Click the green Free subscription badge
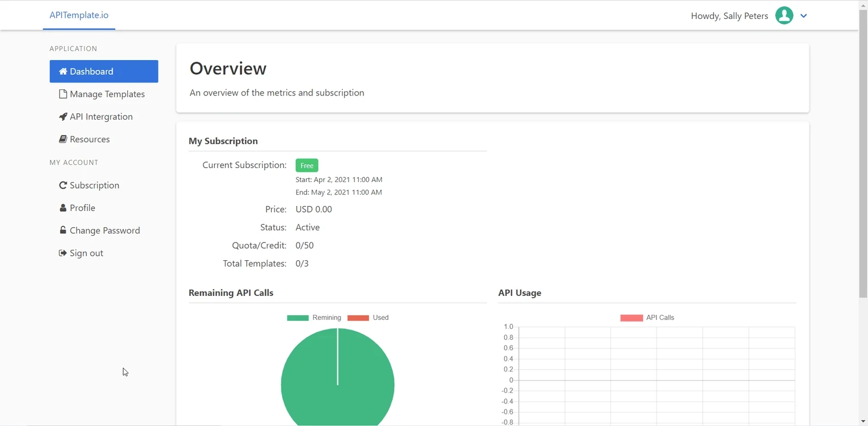Viewport: 868px width, 426px height. 307,165
